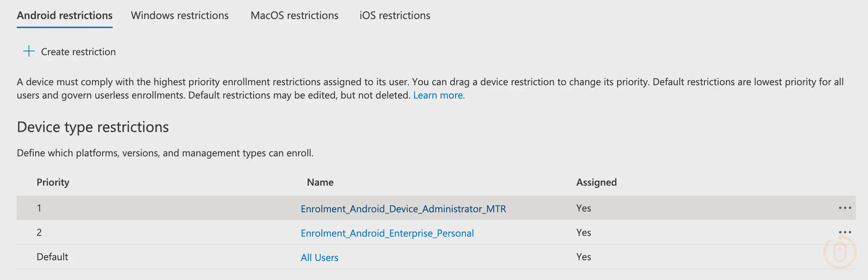Click the Create restriction button

point(70,52)
